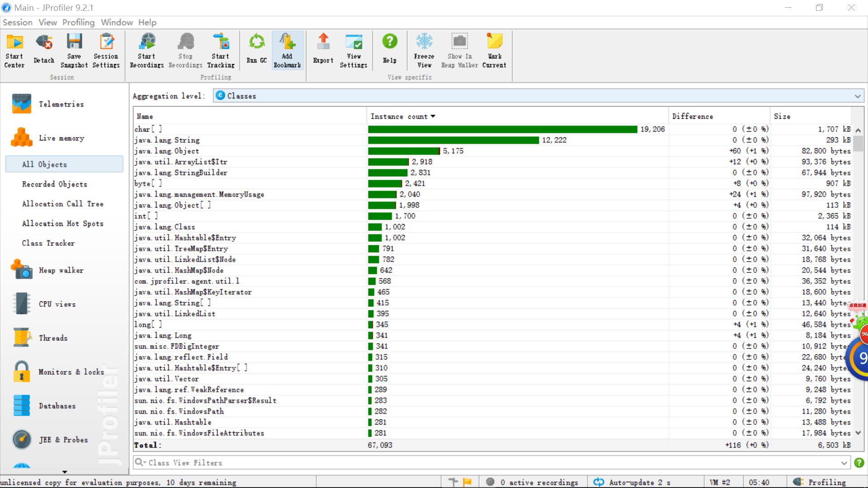The image size is (868, 488).
Task: Open the Help menu
Action: [147, 22]
